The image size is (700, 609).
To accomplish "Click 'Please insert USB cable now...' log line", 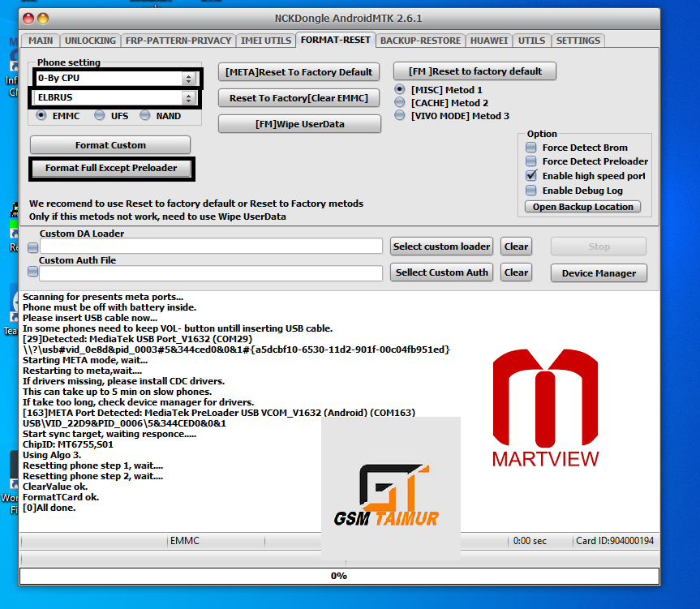I will [x=90, y=318].
